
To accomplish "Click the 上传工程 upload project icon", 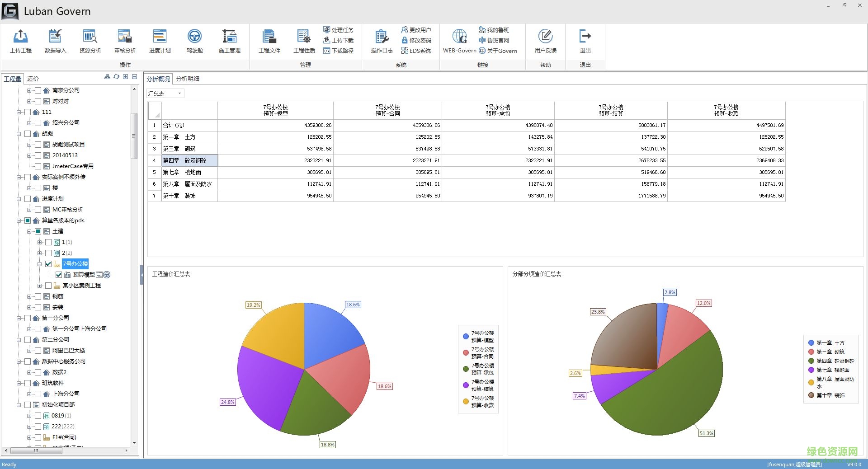I will [x=21, y=37].
